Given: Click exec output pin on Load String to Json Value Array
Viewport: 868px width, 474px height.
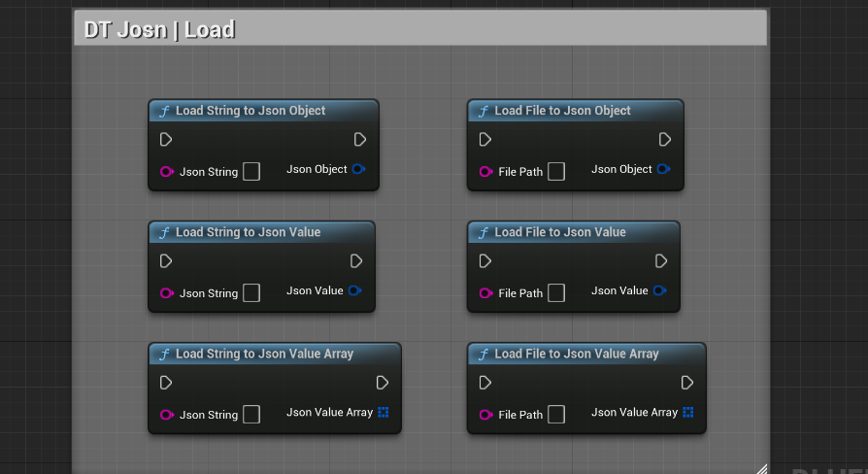Looking at the screenshot, I should (x=383, y=383).
